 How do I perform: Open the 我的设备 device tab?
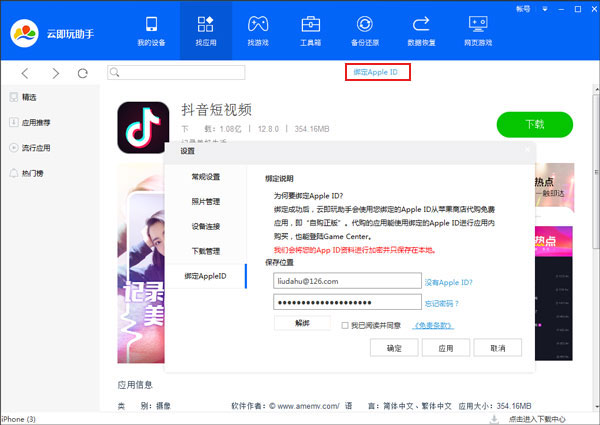pyautogui.click(x=152, y=31)
